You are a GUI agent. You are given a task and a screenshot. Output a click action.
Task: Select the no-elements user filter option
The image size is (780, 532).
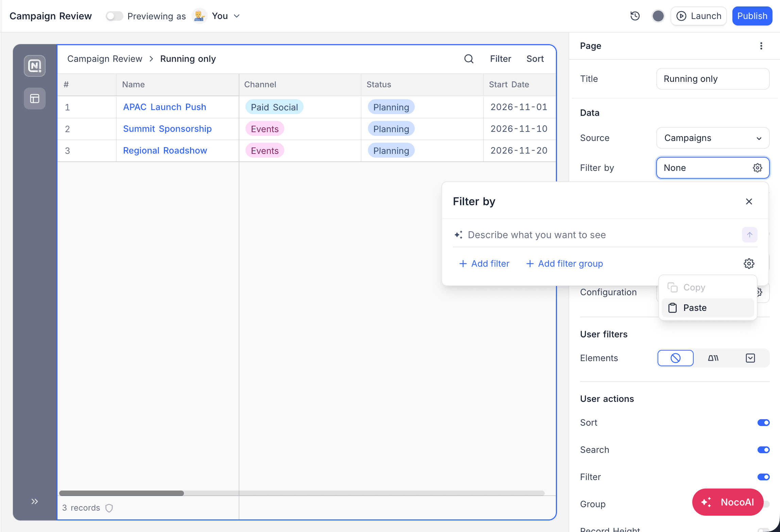[x=675, y=358]
